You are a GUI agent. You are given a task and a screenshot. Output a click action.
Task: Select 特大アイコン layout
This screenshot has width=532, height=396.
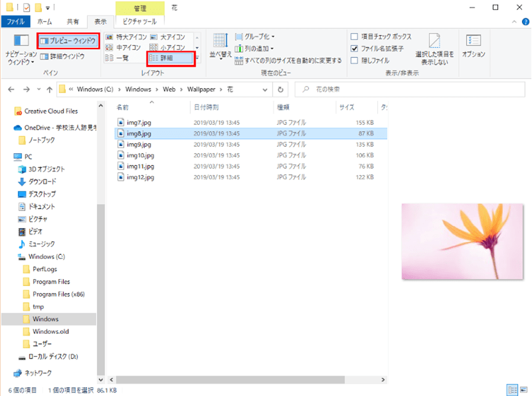(126, 37)
